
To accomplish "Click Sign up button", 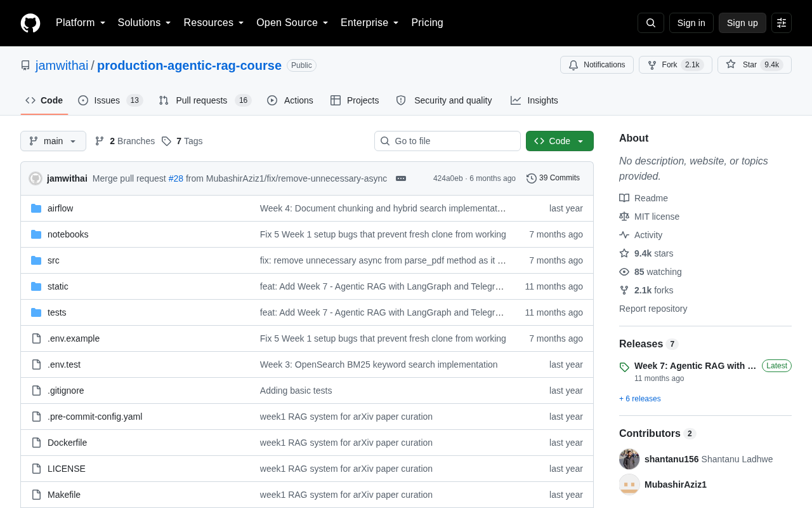I will (x=742, y=23).
